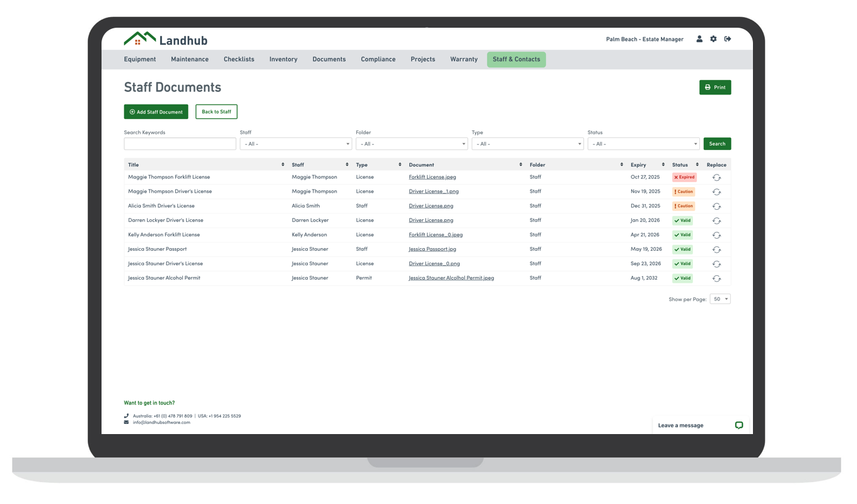Click the Landhub logo
857x504 pixels.
point(165,39)
